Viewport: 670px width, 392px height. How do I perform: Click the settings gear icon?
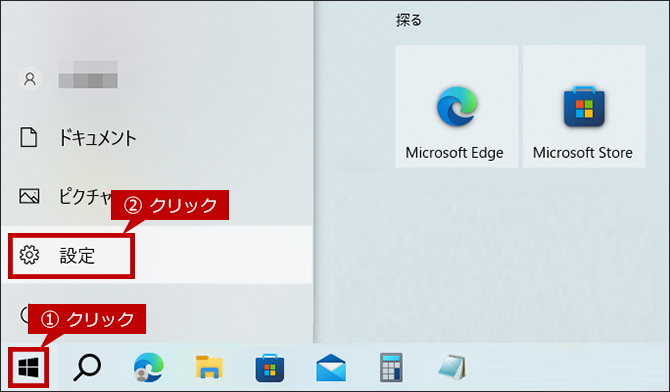pyautogui.click(x=29, y=255)
